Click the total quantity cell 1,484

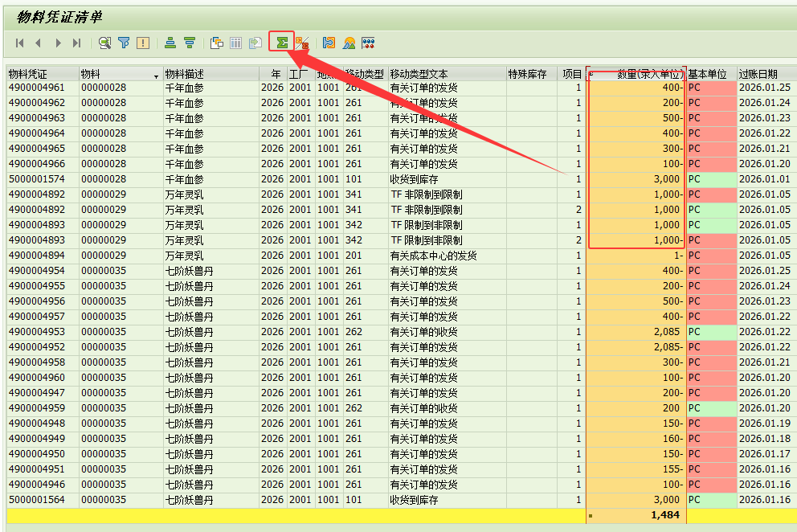click(664, 515)
